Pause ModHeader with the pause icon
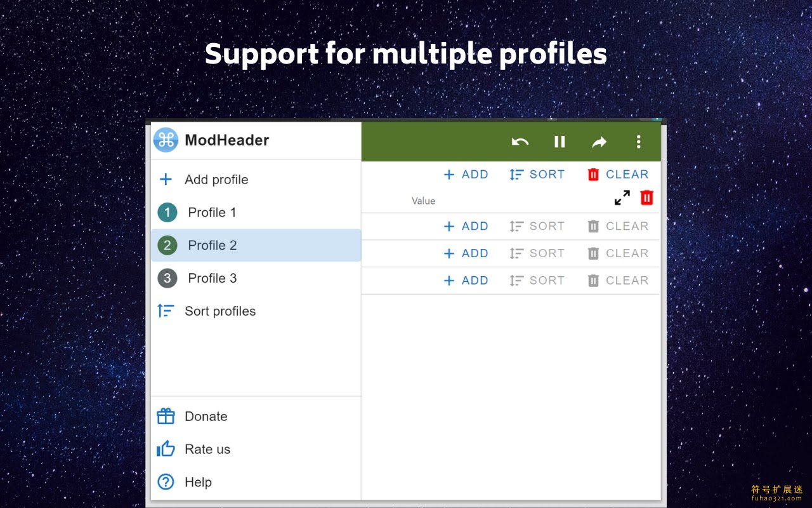Screen dimensions: 812x508 pos(560,142)
